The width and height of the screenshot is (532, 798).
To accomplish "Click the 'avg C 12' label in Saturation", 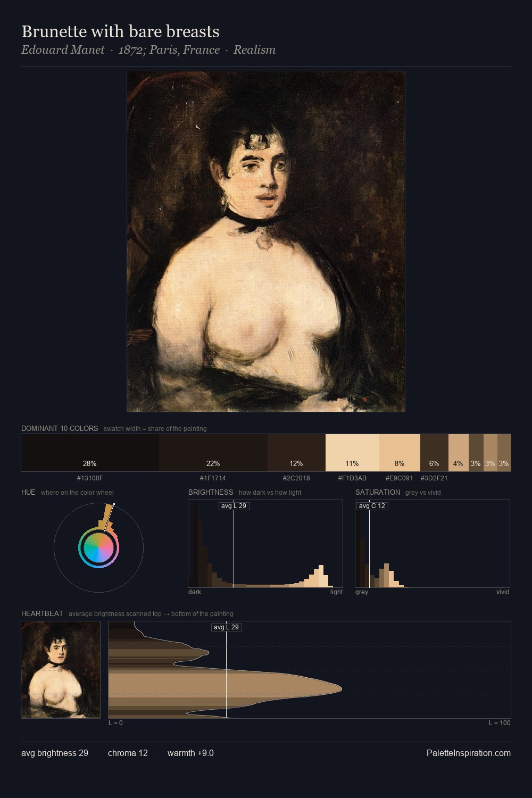I will (x=372, y=506).
